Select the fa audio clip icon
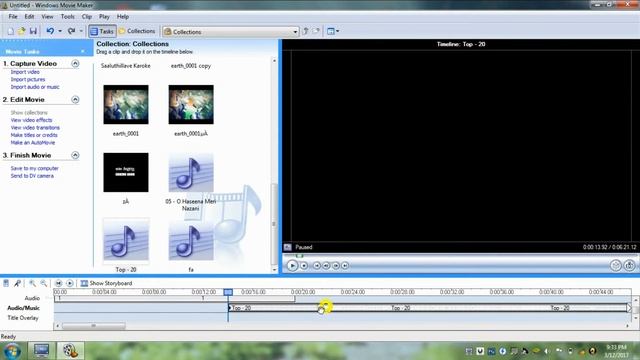640x360 pixels. pos(191,241)
